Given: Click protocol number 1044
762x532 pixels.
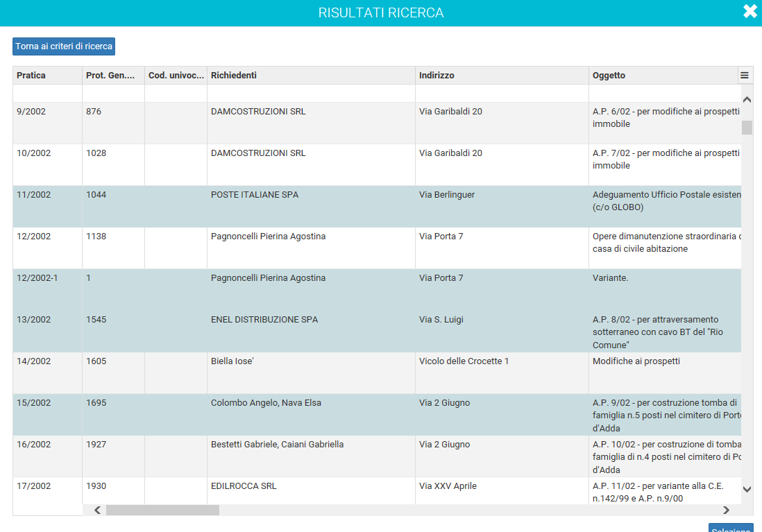Looking at the screenshot, I should pos(96,195).
